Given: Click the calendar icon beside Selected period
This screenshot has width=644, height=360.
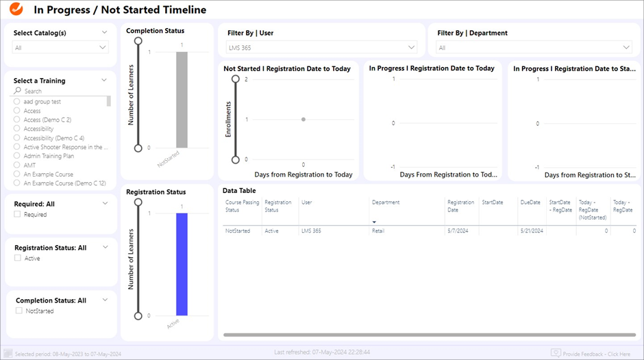Looking at the screenshot, I should tap(8, 353).
